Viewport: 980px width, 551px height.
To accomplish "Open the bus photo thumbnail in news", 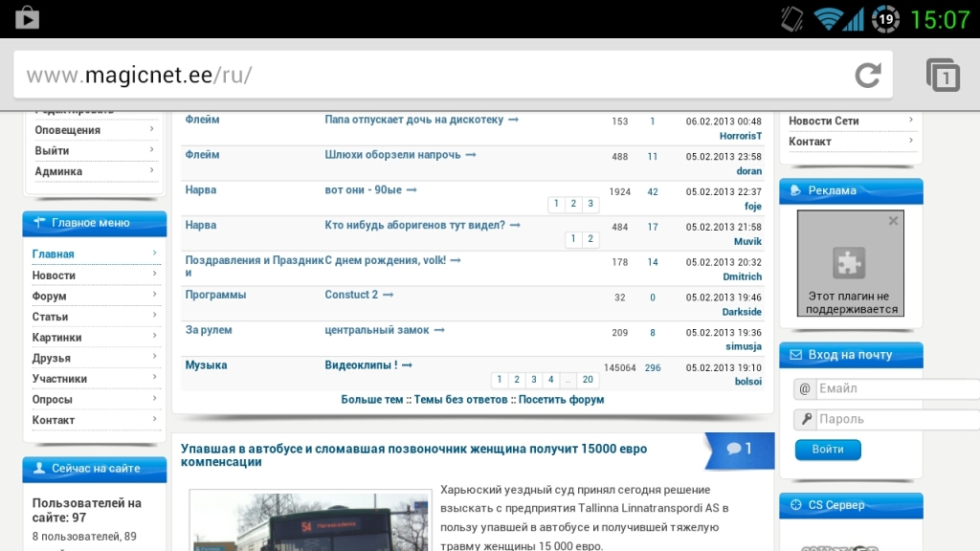I will click(311, 520).
